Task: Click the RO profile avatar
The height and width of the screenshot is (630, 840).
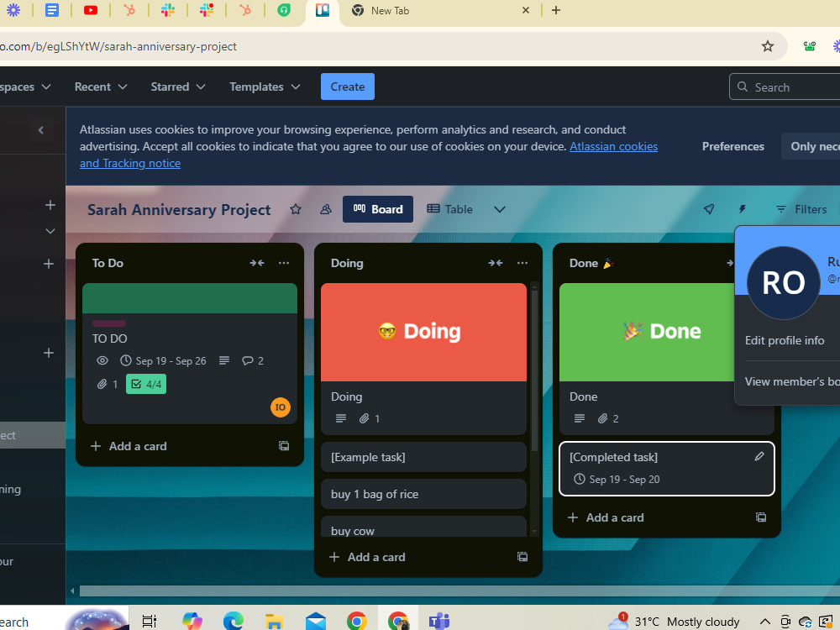Action: tap(783, 283)
